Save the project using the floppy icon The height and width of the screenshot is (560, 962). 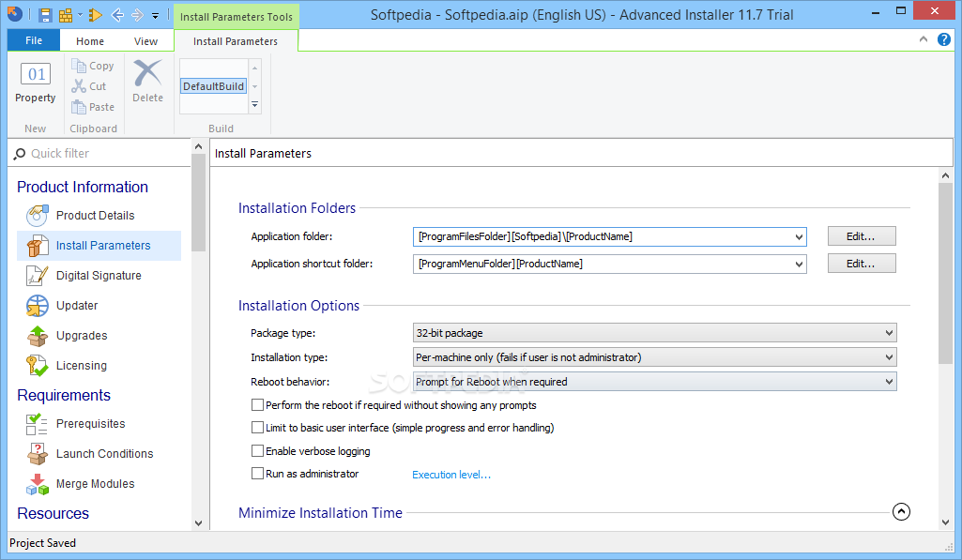click(x=45, y=15)
